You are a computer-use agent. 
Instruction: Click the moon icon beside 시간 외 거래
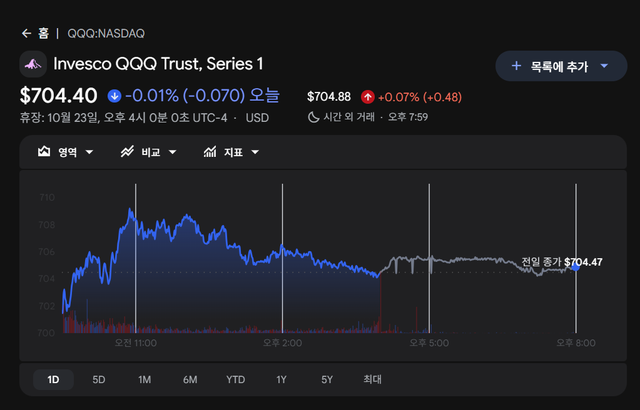tap(313, 117)
